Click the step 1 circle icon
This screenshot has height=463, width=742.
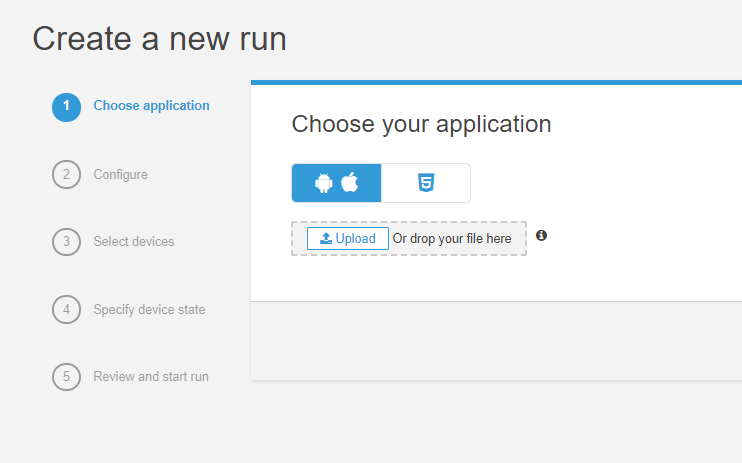[x=66, y=107]
